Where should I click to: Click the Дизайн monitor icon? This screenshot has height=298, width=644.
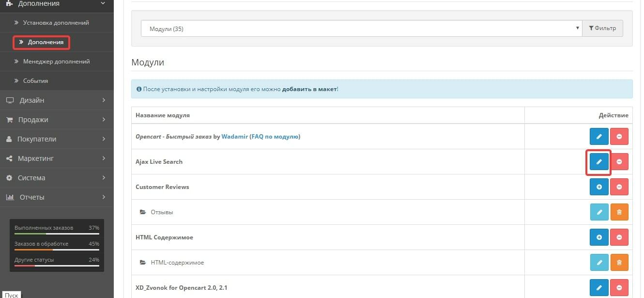[10, 100]
